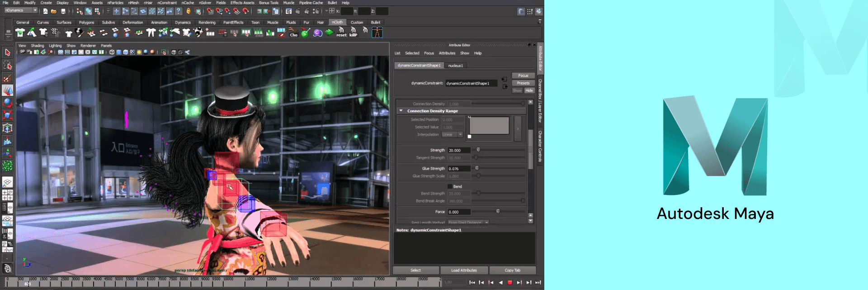
Task: Collapse the Connection Density Range section
Action: [401, 111]
